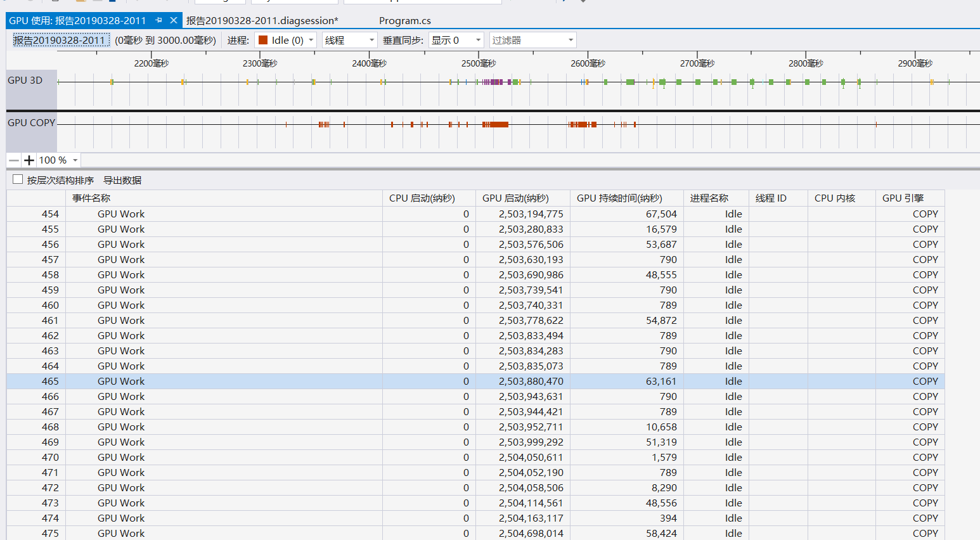980x540 pixels.
Task: Click the large orange block in GPU COPY lane
Action: [499, 124]
